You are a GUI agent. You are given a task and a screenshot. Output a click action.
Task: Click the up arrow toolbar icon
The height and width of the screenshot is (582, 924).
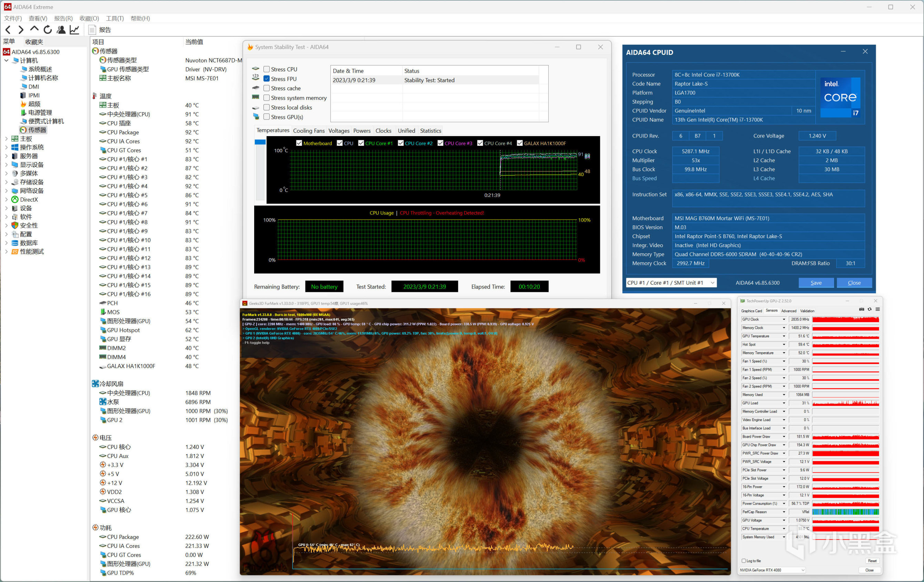click(34, 29)
